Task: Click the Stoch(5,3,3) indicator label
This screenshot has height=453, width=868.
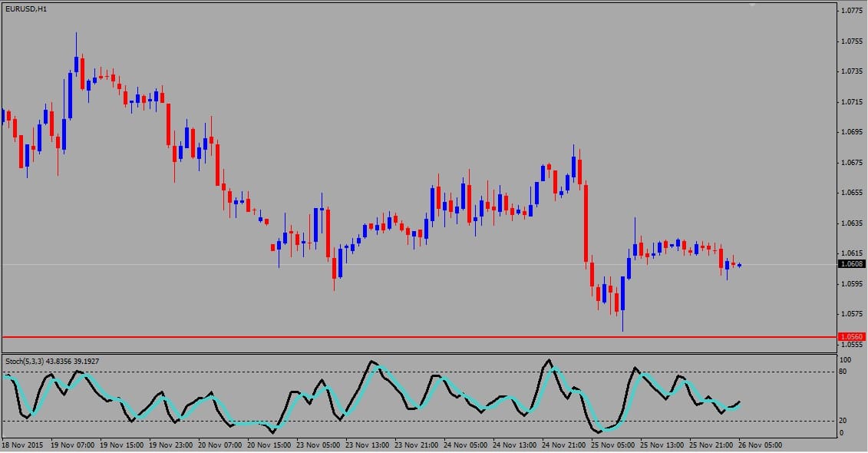Action: click(52, 362)
